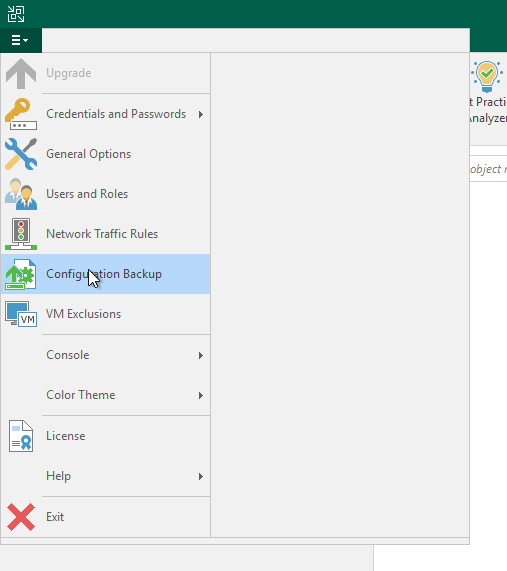Image resolution: width=507 pixels, height=571 pixels.
Task: Open the License menu entry
Action: pos(106,436)
